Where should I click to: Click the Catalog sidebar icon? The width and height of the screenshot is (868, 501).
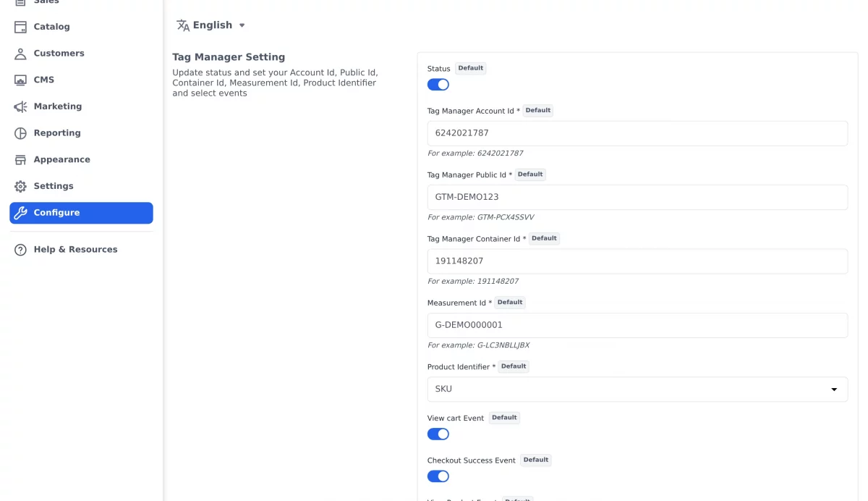[x=20, y=27]
